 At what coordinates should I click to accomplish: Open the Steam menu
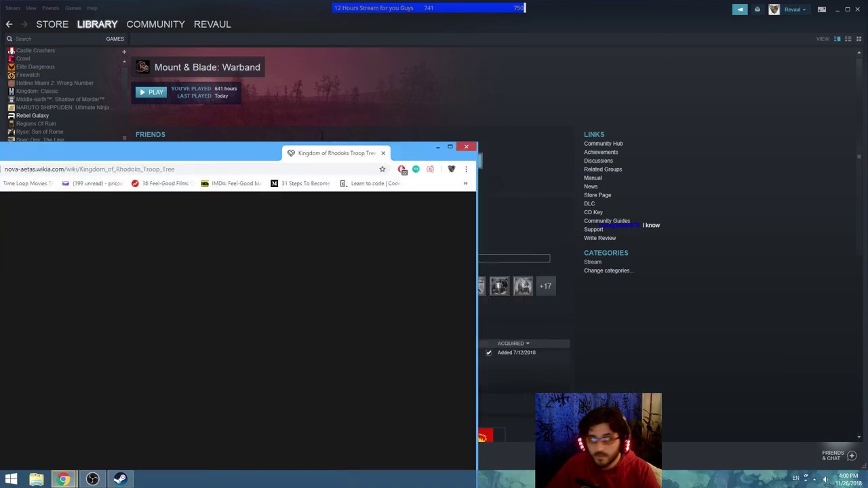click(x=13, y=8)
